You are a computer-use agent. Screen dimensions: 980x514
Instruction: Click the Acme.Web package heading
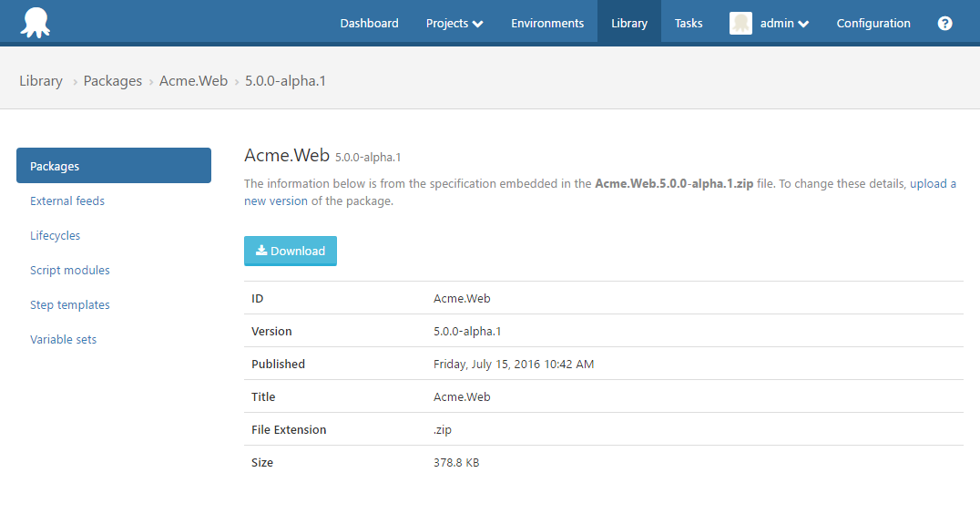(287, 155)
